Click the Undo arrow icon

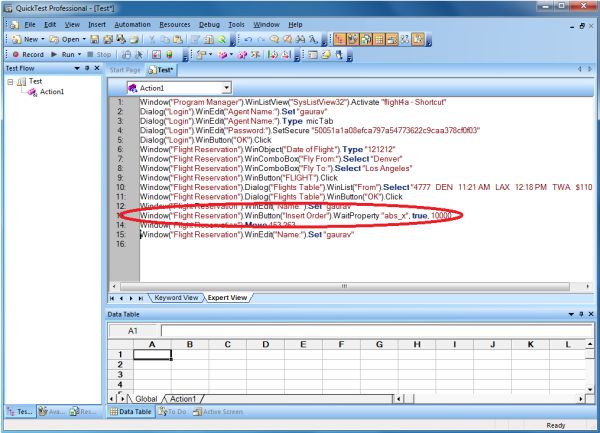(248, 39)
